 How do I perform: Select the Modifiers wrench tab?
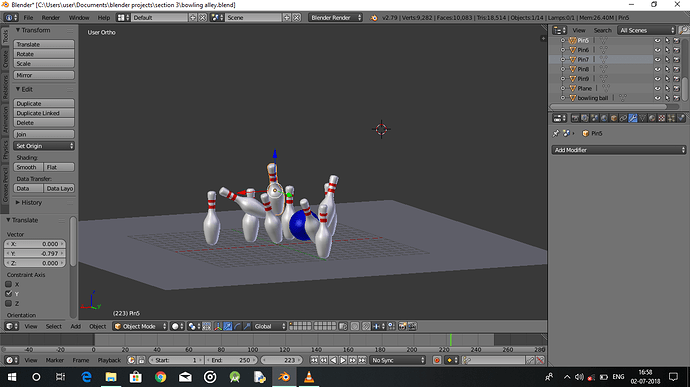click(x=633, y=118)
